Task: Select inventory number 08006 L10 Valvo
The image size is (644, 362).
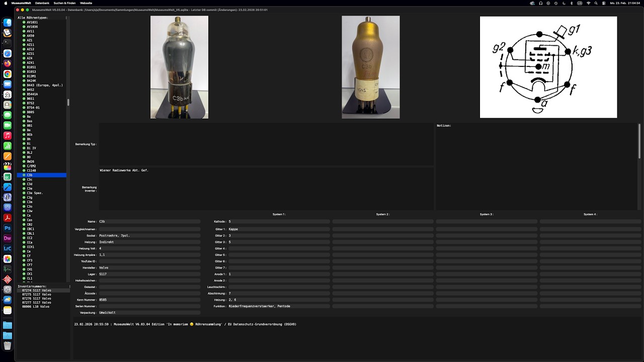Action: pyautogui.click(x=43, y=306)
